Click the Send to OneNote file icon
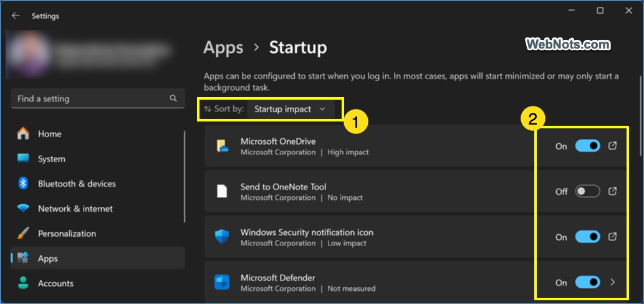Screen dimensions: 644x304 [x=222, y=191]
